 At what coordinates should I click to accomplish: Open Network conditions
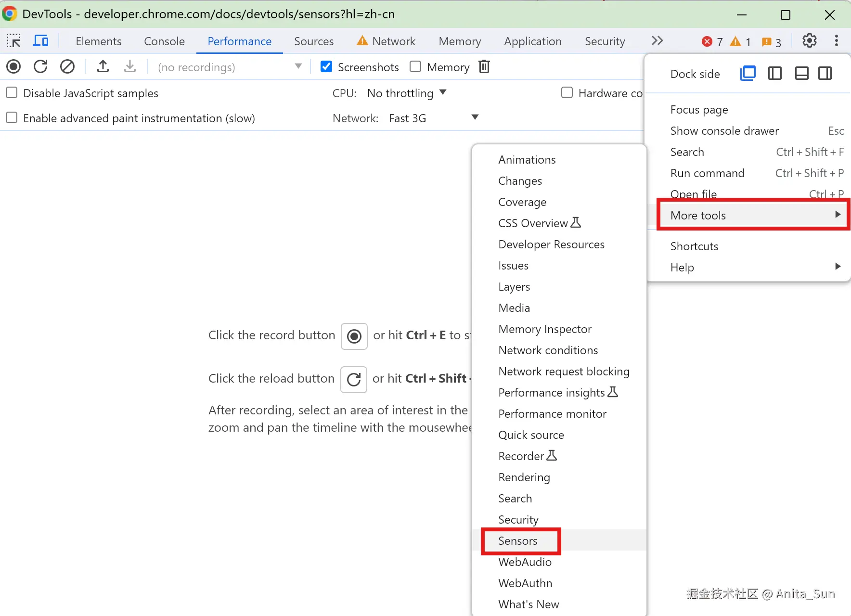point(559,350)
